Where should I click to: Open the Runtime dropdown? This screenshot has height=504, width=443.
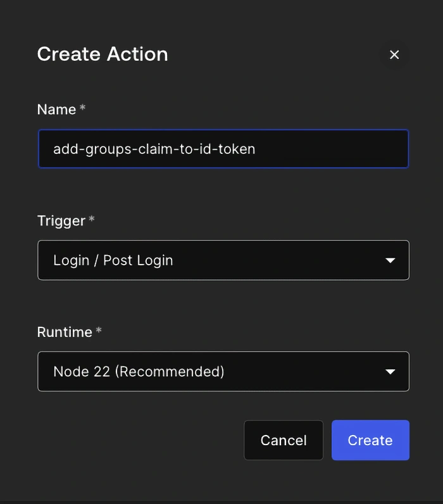pyautogui.click(x=223, y=371)
